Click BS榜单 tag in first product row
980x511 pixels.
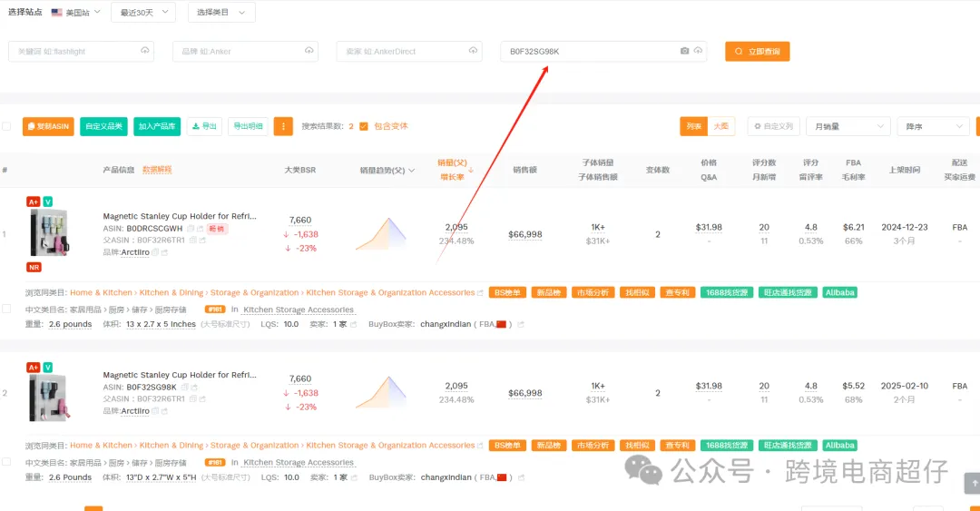coord(507,293)
